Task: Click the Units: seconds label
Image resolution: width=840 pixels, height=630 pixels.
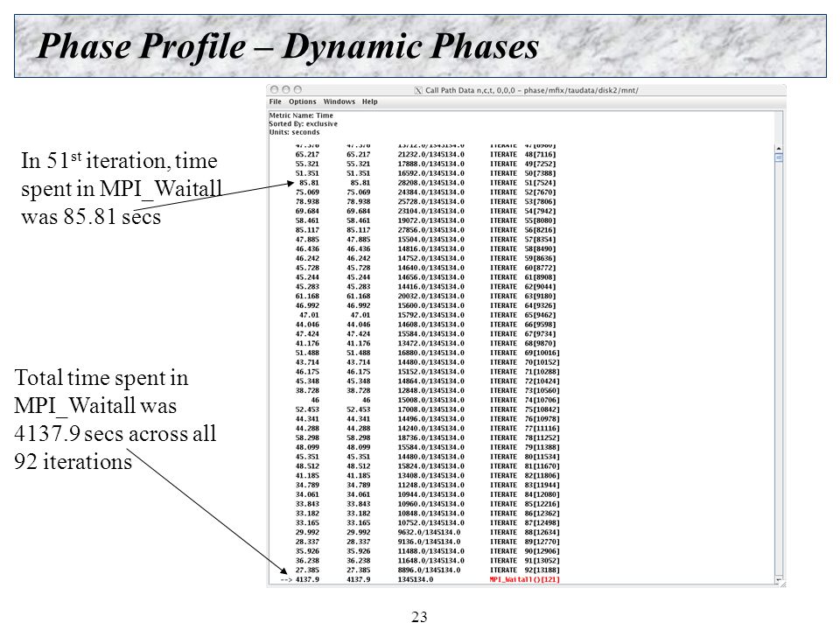Action: point(294,132)
